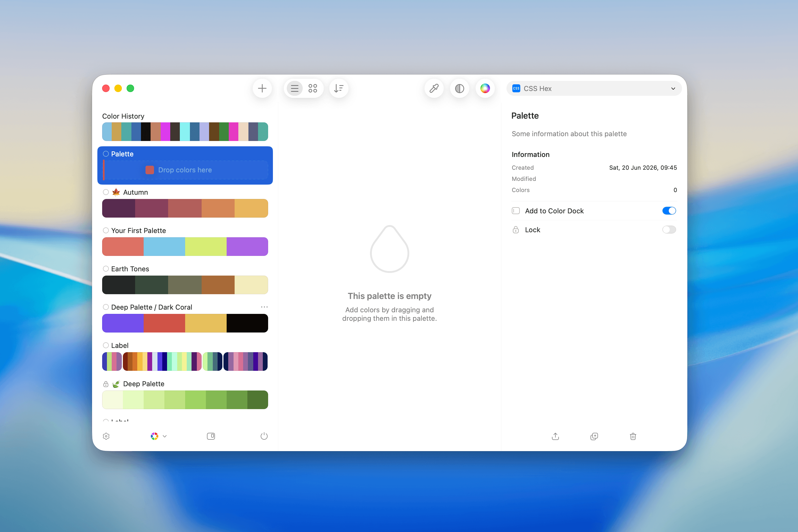This screenshot has width=798, height=532.
Task: Open the color wheel panel
Action: pyautogui.click(x=485, y=89)
